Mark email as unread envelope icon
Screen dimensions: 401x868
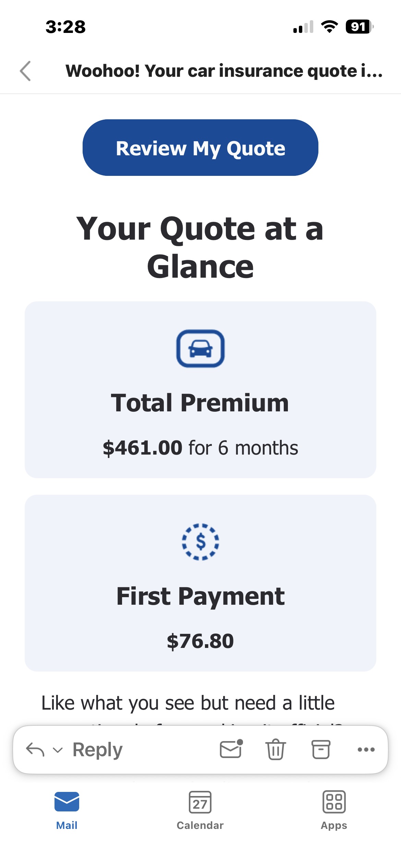point(231,749)
